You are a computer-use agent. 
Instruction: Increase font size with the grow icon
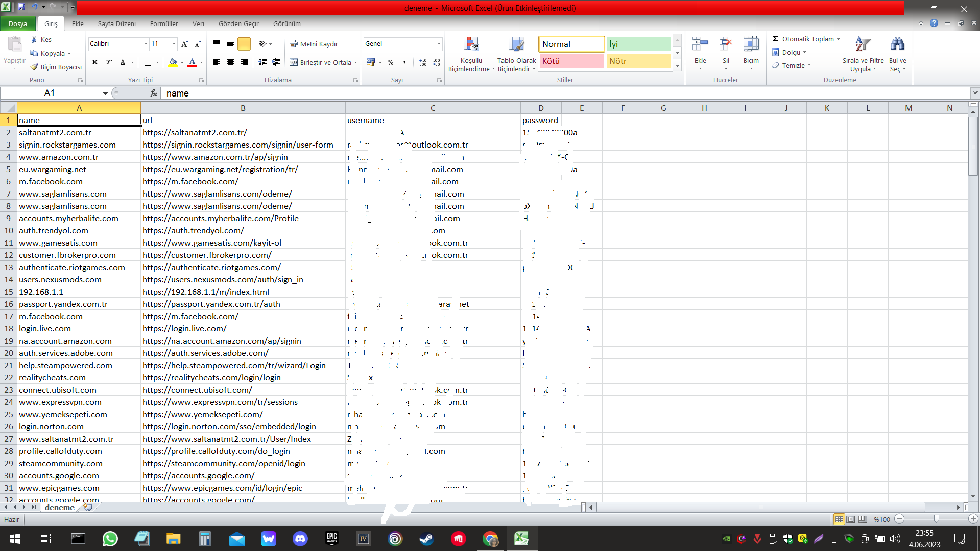[185, 44]
